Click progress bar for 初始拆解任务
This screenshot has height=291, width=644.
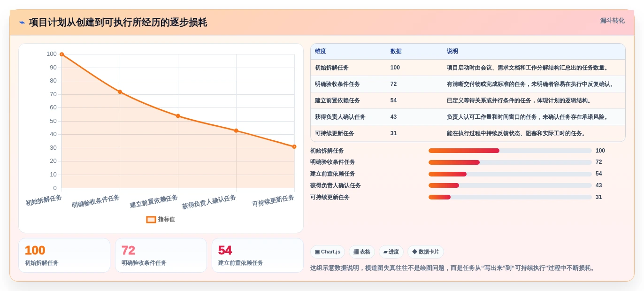click(510, 151)
